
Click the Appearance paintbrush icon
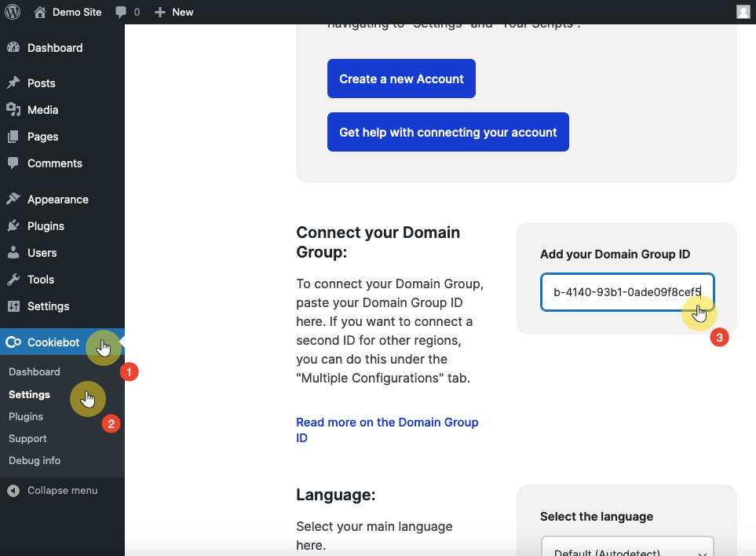pos(13,199)
